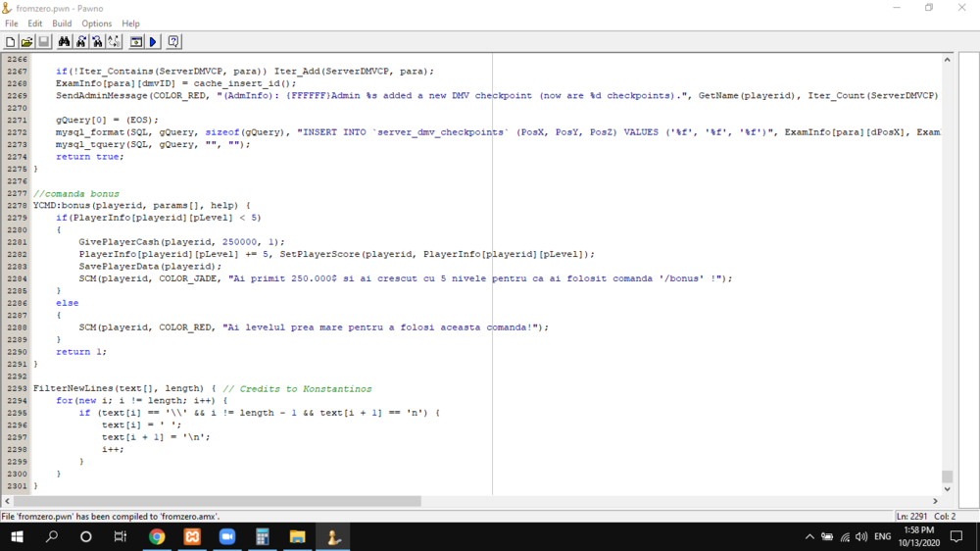Open the XAMPP taskbar icon
The image size is (980, 551).
192,536
